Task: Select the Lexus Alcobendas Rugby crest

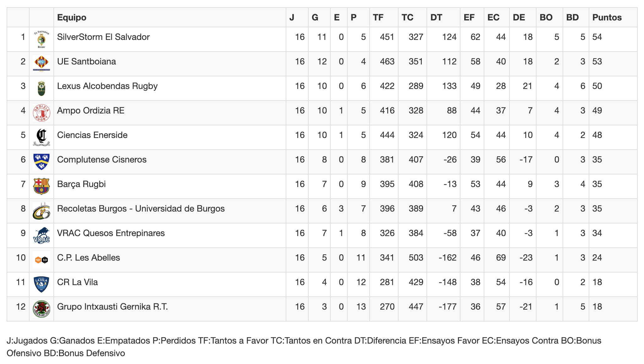Action: coord(41,88)
